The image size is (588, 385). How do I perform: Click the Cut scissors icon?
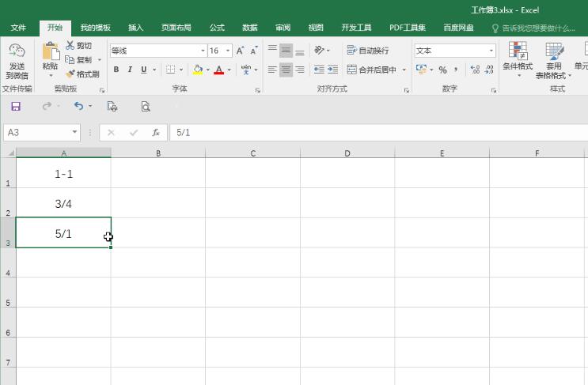70,46
